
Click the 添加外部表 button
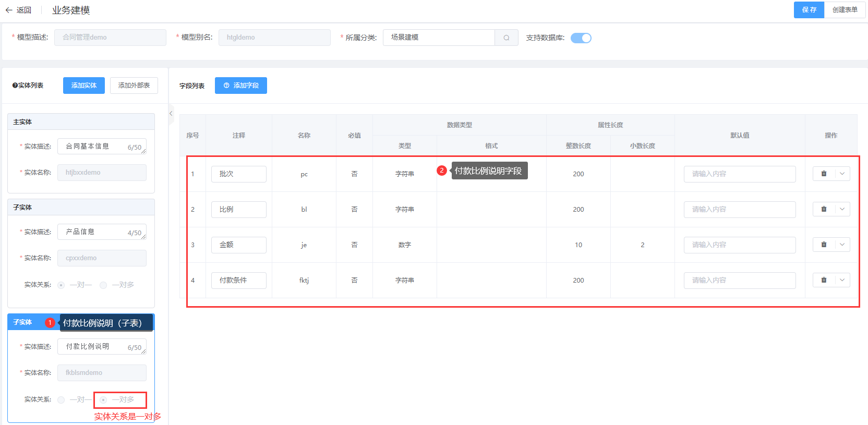[x=134, y=86]
